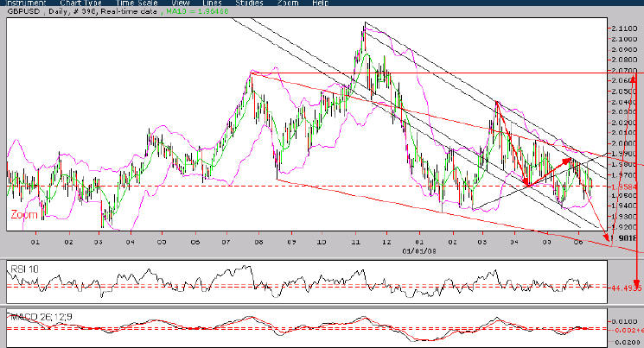Open the Instrument menu
This screenshot has height=348, width=644.
pos(25,3)
